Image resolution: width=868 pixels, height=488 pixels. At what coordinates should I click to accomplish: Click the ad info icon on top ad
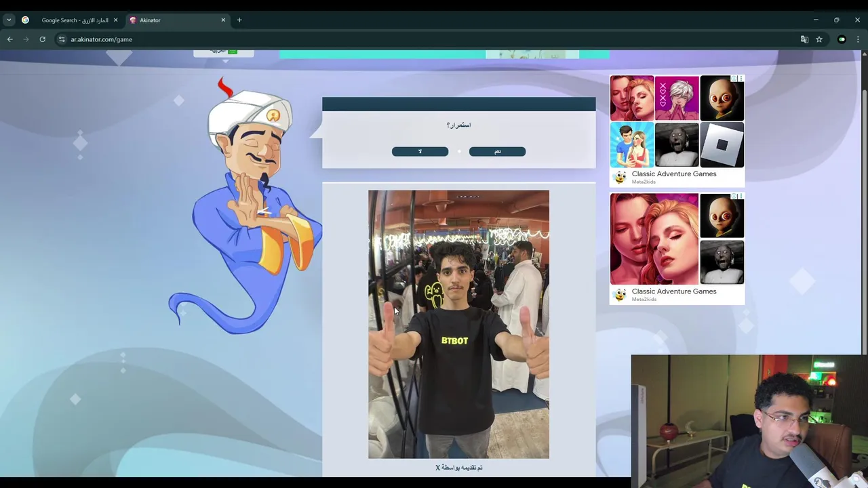(734, 79)
